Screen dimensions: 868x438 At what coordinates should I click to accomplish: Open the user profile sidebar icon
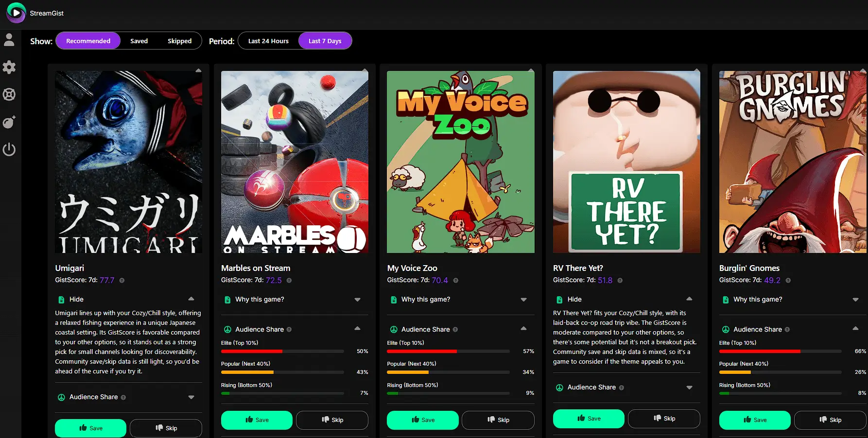click(x=9, y=39)
